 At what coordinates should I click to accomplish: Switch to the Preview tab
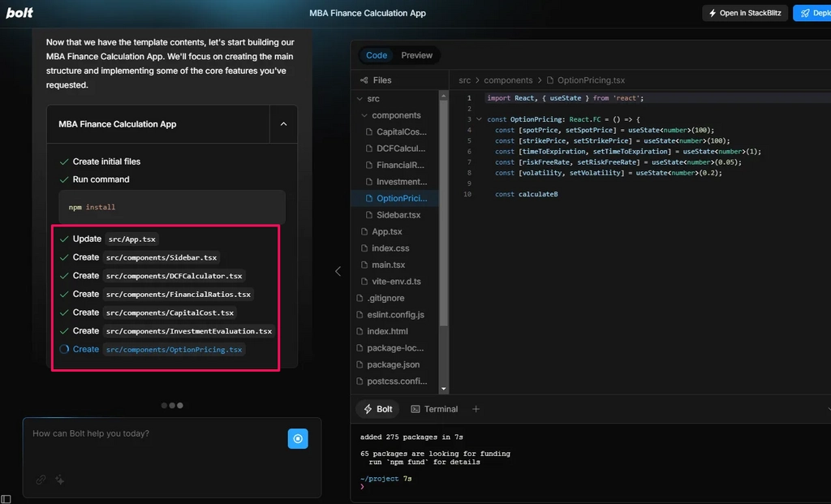(416, 55)
